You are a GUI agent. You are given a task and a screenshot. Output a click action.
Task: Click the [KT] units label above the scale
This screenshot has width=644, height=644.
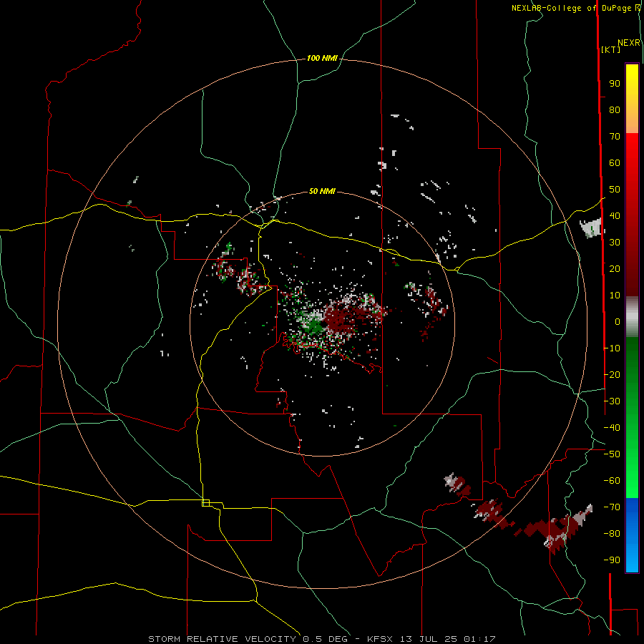tap(611, 49)
